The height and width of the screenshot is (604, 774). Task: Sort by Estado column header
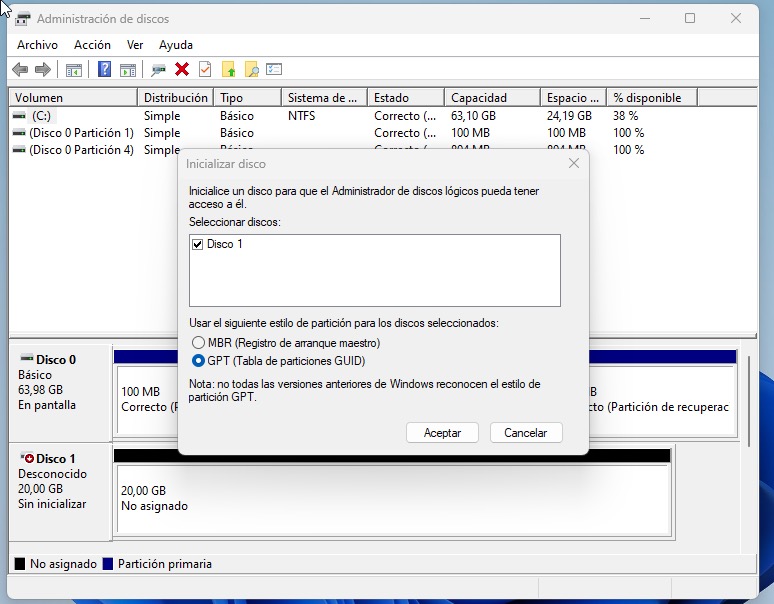[x=406, y=98]
